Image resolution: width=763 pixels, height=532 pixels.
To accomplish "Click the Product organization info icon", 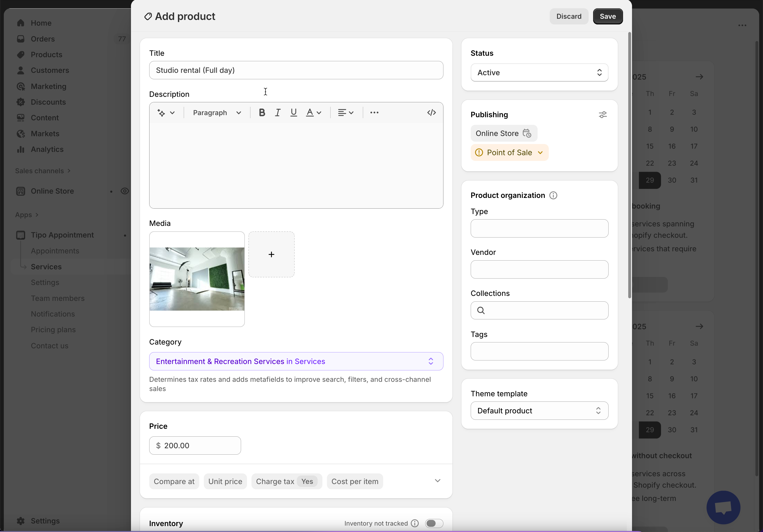I will [553, 195].
